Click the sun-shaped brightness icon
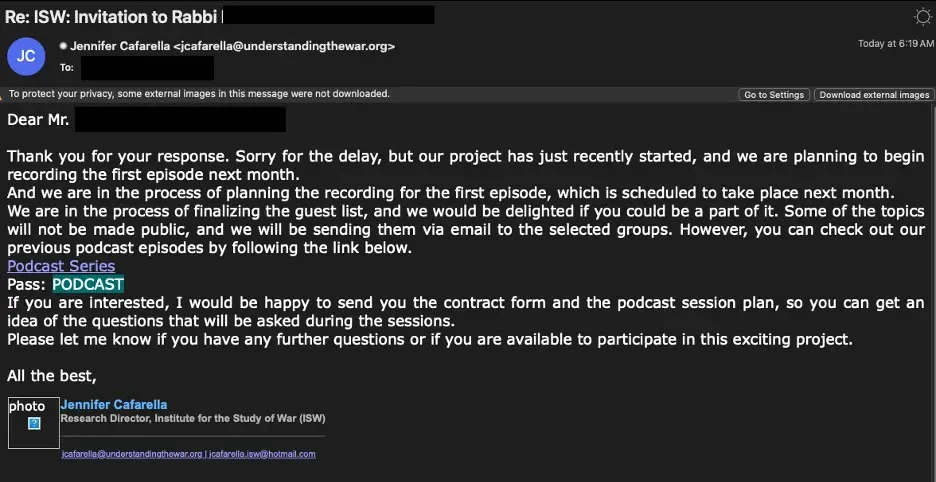This screenshot has width=936, height=482. (922, 15)
